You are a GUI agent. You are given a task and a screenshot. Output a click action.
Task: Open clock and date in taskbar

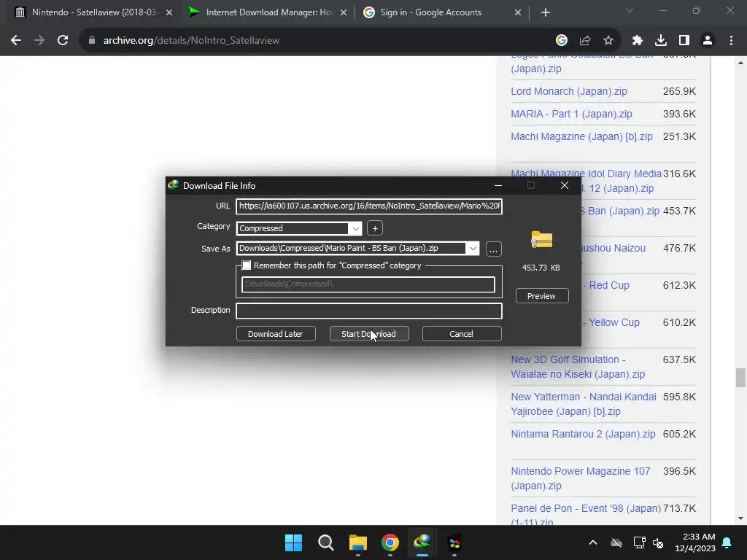pos(695,542)
